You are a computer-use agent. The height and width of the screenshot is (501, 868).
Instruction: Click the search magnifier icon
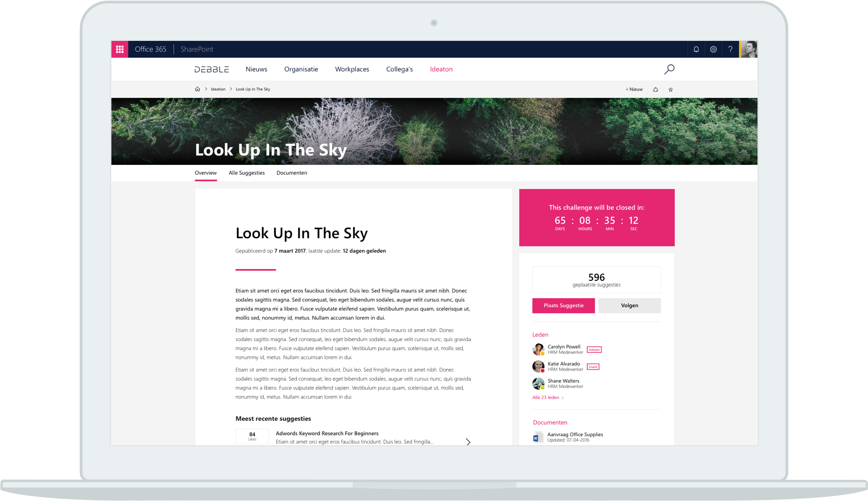669,69
